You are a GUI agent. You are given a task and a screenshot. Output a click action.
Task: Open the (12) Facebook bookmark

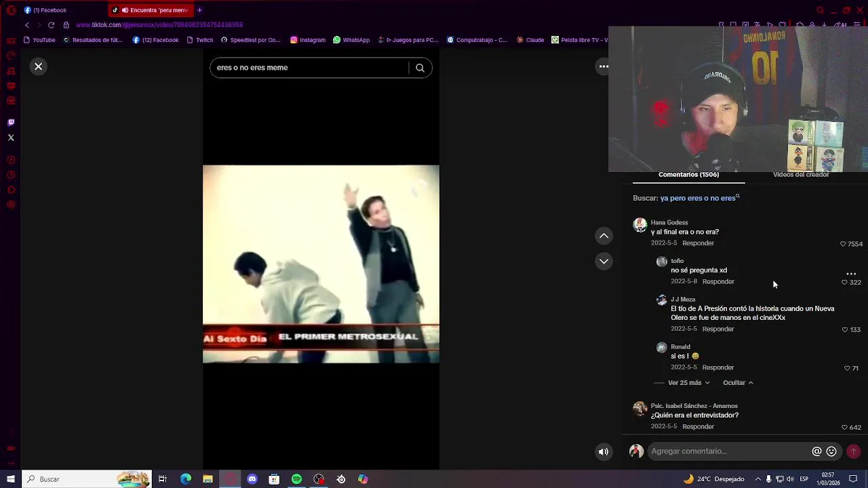155,40
